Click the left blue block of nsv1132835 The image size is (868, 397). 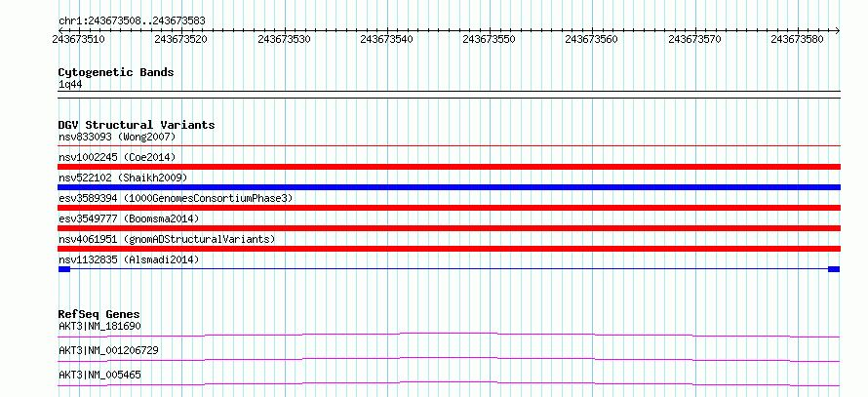(x=64, y=269)
